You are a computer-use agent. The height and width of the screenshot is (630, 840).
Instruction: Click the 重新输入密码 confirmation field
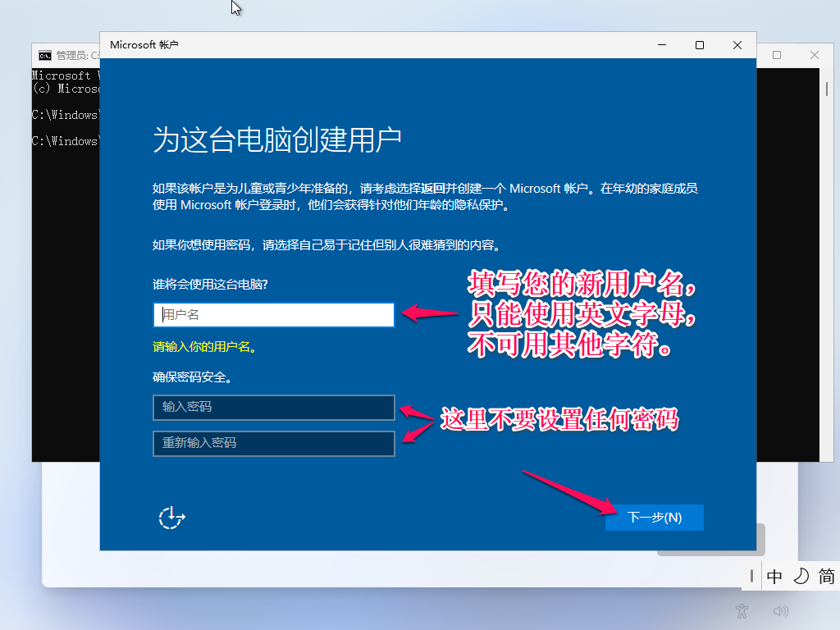coord(273,444)
